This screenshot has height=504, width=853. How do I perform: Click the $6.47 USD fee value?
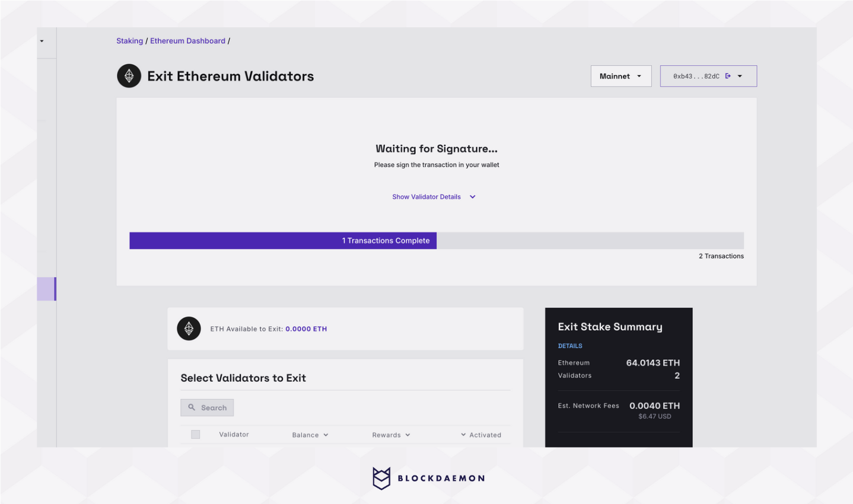655,416
